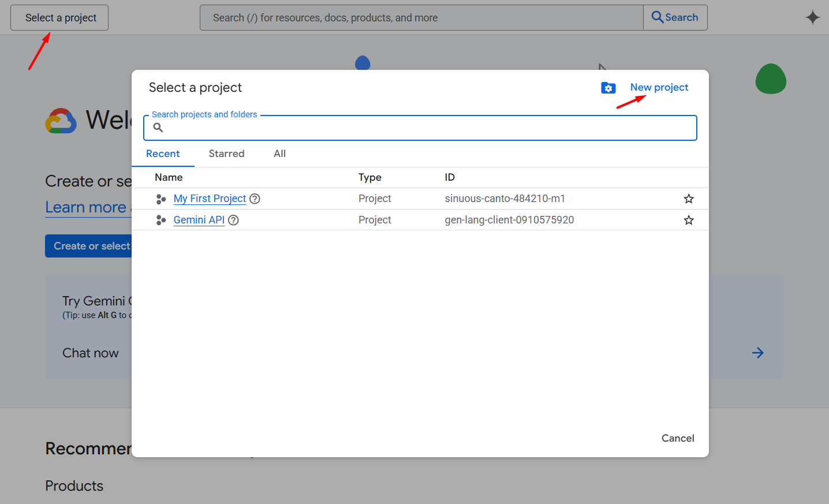Switch to the Starred tab
The image size is (829, 504).
[226, 154]
